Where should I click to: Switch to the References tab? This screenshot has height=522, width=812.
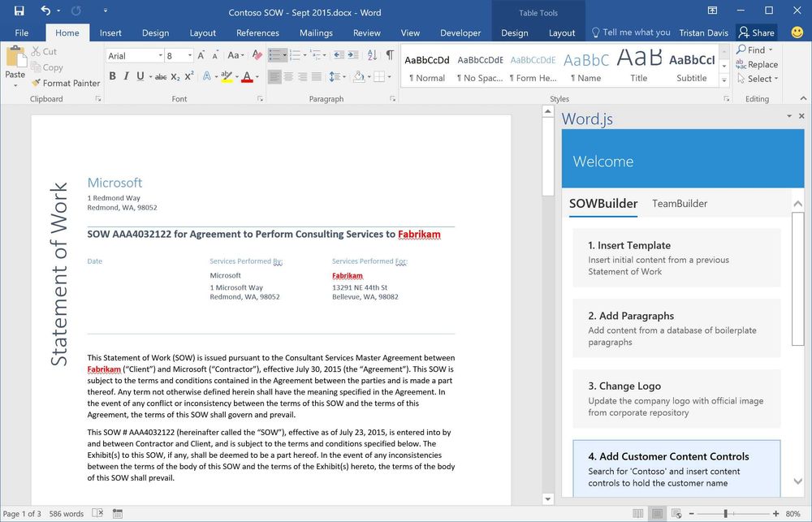click(257, 32)
